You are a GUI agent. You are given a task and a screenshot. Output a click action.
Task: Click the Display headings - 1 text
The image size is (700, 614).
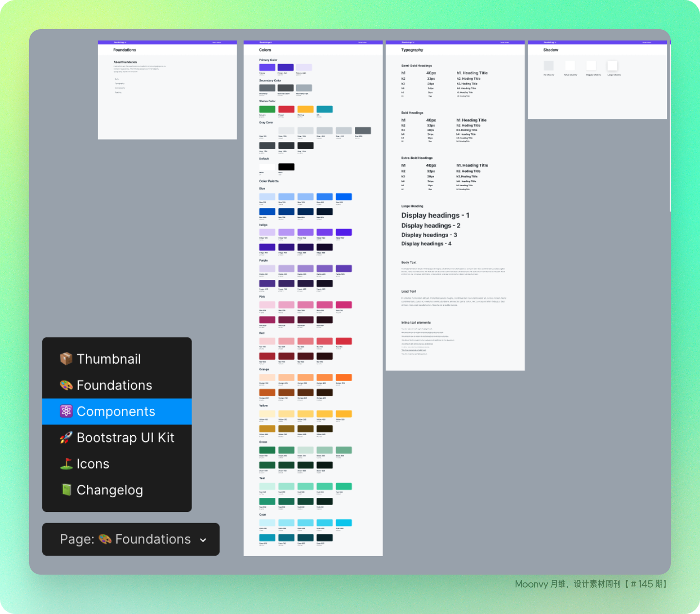pyautogui.click(x=435, y=215)
